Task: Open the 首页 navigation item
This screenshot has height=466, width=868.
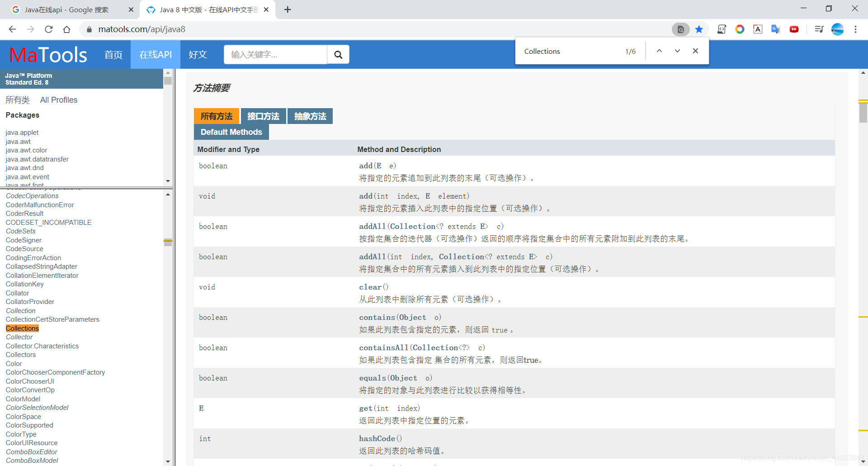Action: point(113,55)
